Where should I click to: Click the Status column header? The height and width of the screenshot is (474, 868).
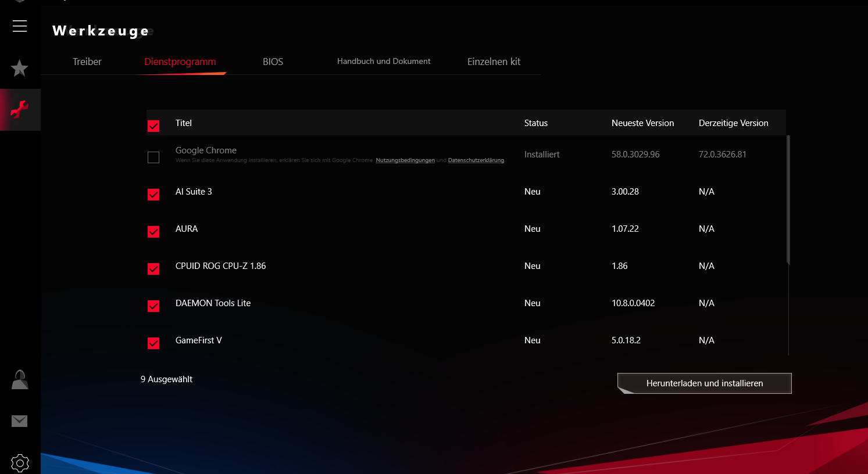tap(536, 123)
